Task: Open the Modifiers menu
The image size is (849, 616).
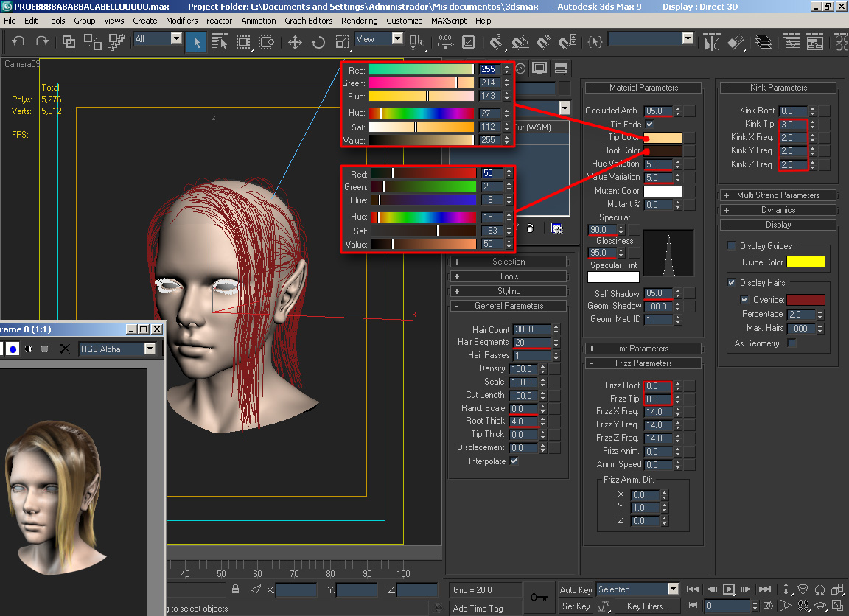Action: tap(181, 21)
